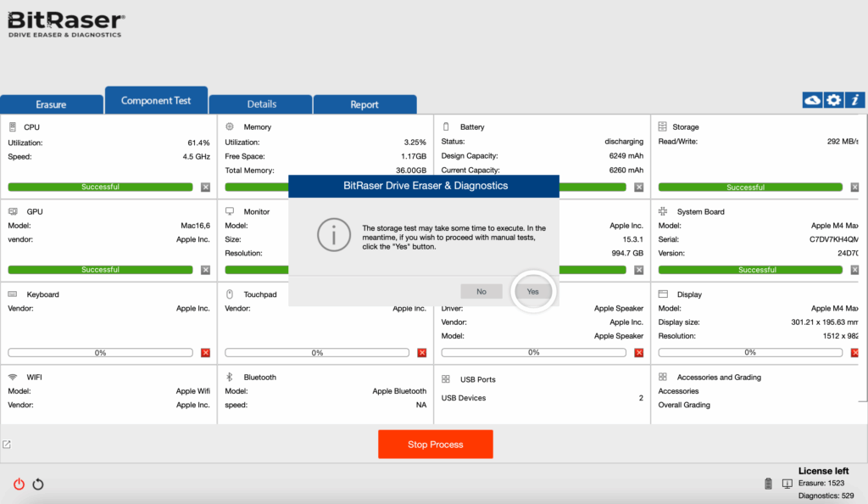Screen dimensions: 868x504
Task: Click the Keyboard 0% progress bar
Action: [x=100, y=352]
